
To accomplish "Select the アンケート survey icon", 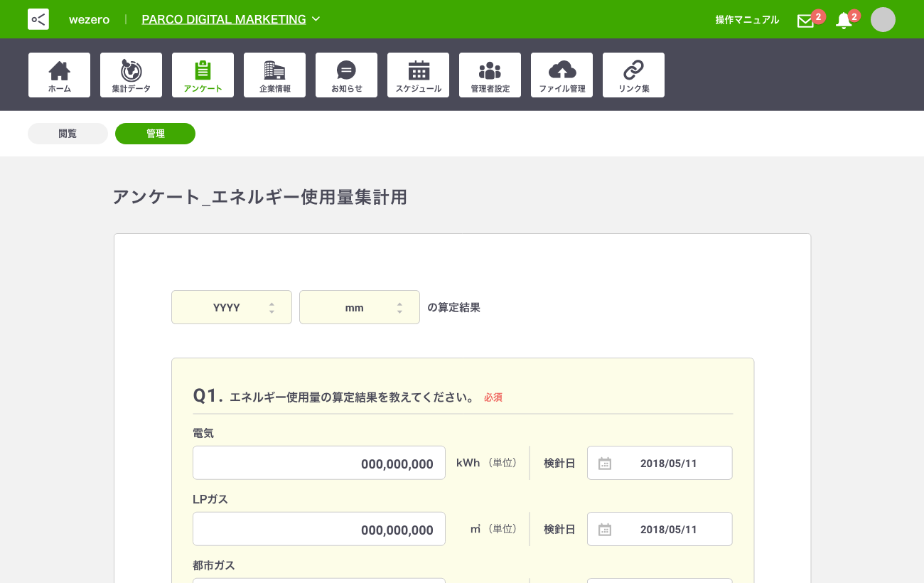I will (203, 75).
